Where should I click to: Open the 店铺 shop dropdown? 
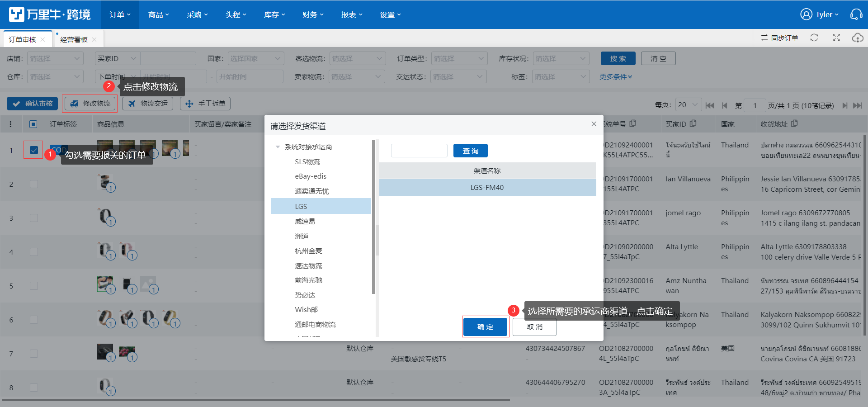coord(55,58)
